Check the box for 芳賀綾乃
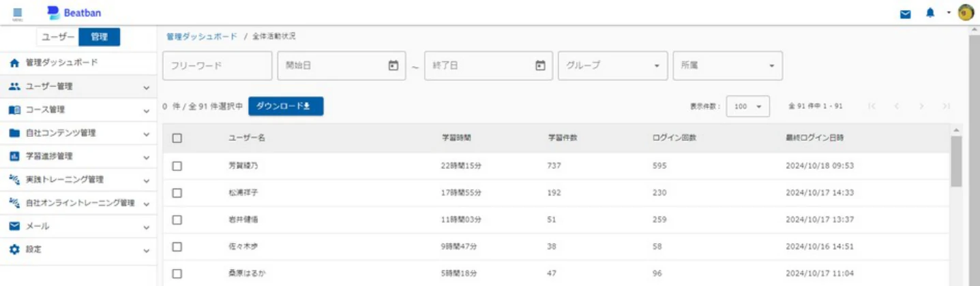 pyautogui.click(x=177, y=165)
